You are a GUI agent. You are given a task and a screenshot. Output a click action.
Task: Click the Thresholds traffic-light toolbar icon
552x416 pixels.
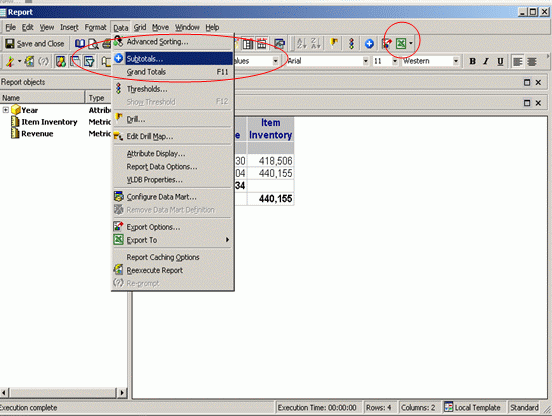[351, 44]
